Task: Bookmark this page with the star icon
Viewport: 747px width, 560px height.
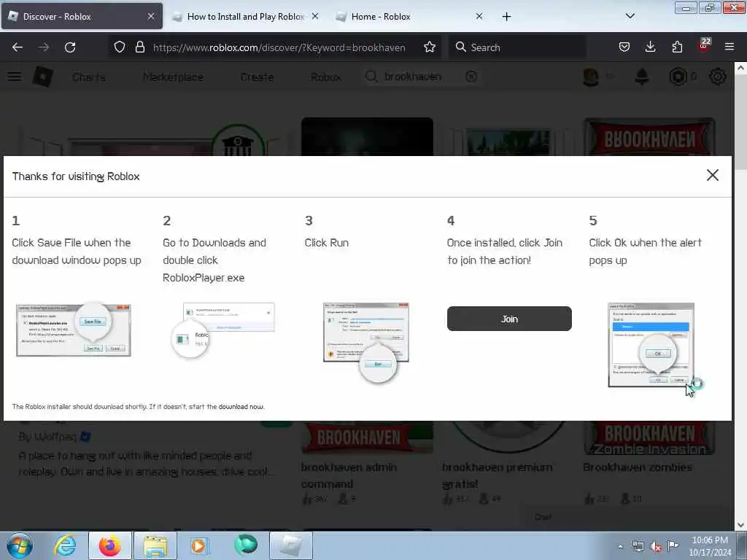Action: point(429,47)
